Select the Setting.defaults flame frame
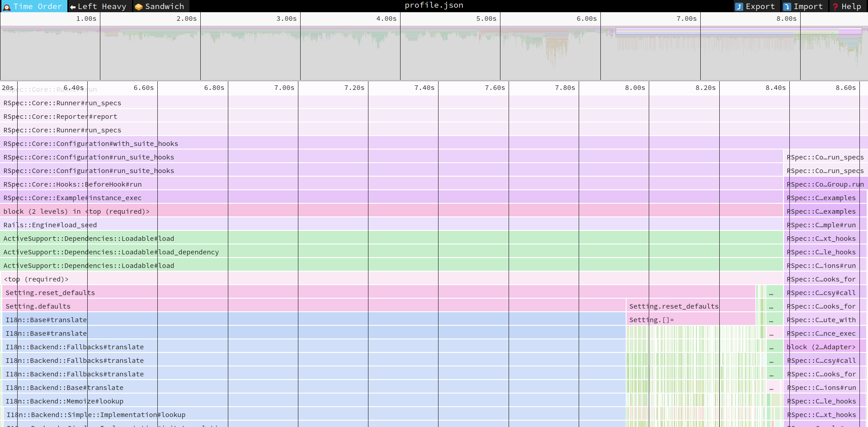Screen dimensions: 868x427 [38, 306]
